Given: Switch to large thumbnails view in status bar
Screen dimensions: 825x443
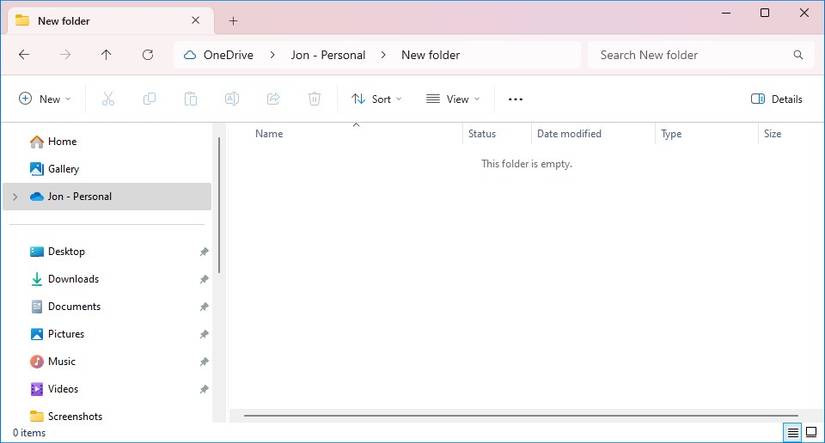Looking at the screenshot, I should (811, 432).
